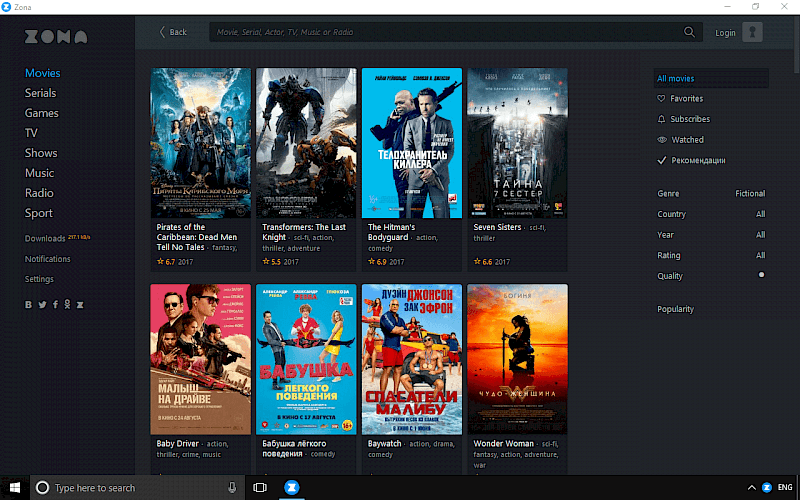Show hidden tray icons chevron
Screen dimensions: 800x500
pyautogui.click(x=751, y=488)
